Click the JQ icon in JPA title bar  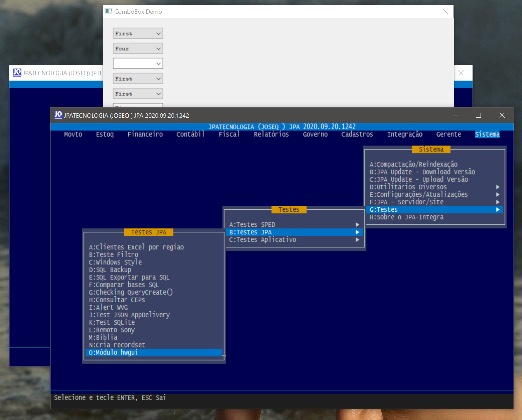point(58,115)
